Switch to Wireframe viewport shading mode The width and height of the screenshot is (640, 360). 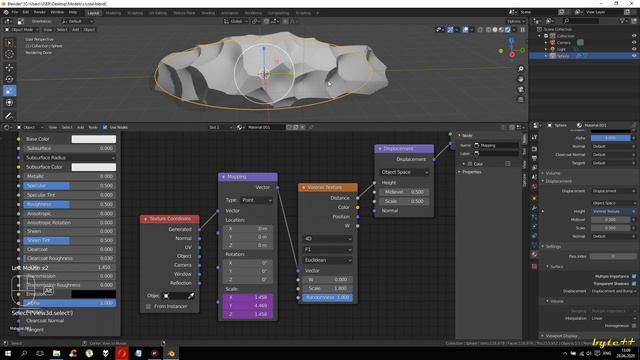pos(488,30)
